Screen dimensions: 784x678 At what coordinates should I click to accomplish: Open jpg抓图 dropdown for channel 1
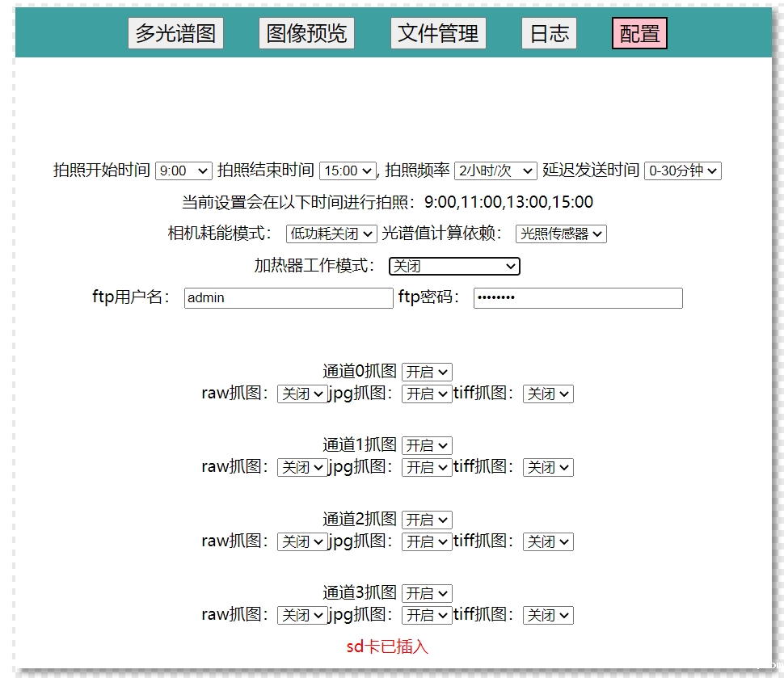click(427, 467)
